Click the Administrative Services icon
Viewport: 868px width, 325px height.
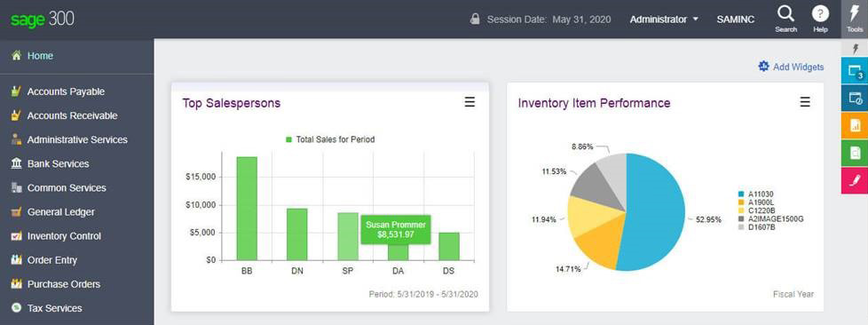[x=16, y=139]
